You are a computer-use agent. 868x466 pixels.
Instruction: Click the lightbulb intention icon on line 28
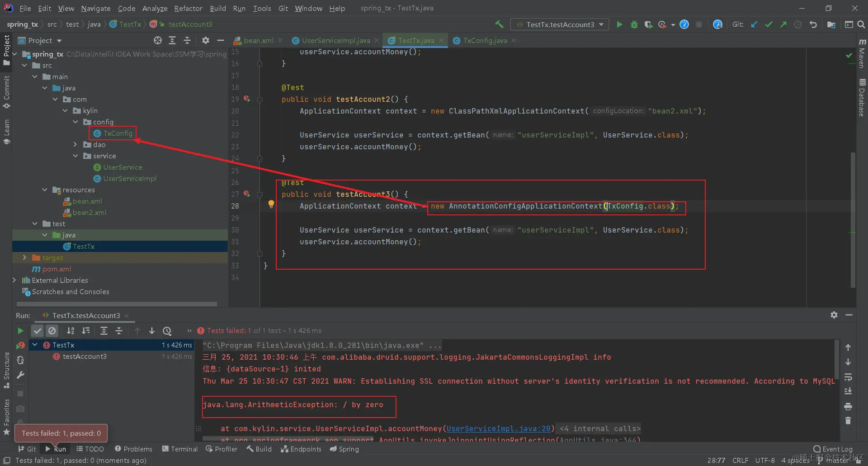[x=271, y=204]
